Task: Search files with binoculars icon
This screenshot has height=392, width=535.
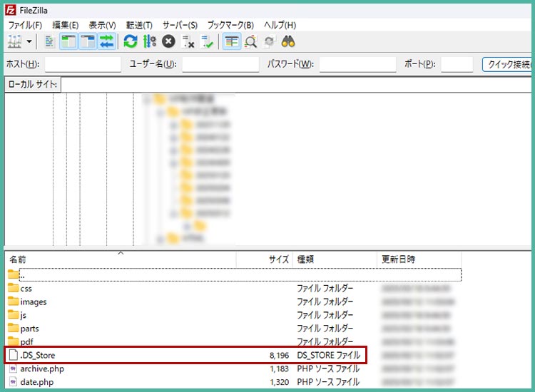Action: pyautogui.click(x=288, y=41)
